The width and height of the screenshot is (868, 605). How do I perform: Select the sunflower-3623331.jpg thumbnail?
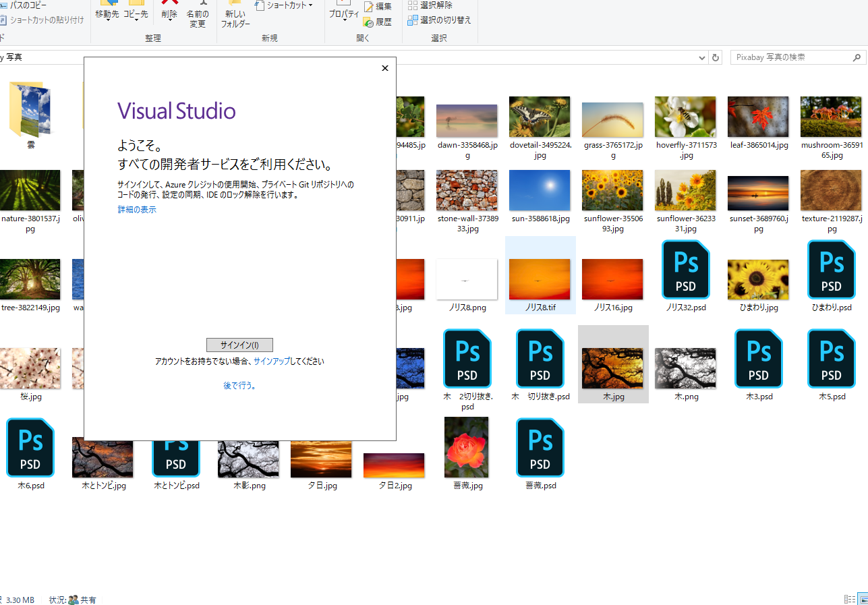[685, 190]
